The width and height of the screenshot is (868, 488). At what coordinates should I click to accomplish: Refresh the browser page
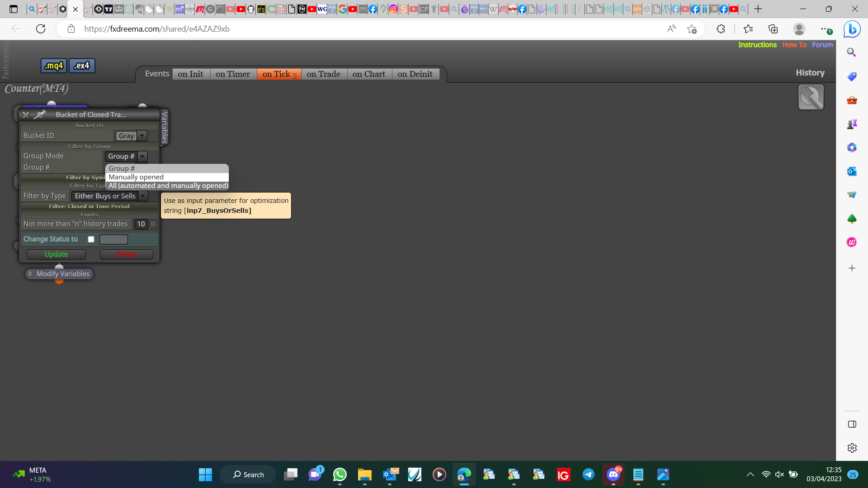(41, 29)
